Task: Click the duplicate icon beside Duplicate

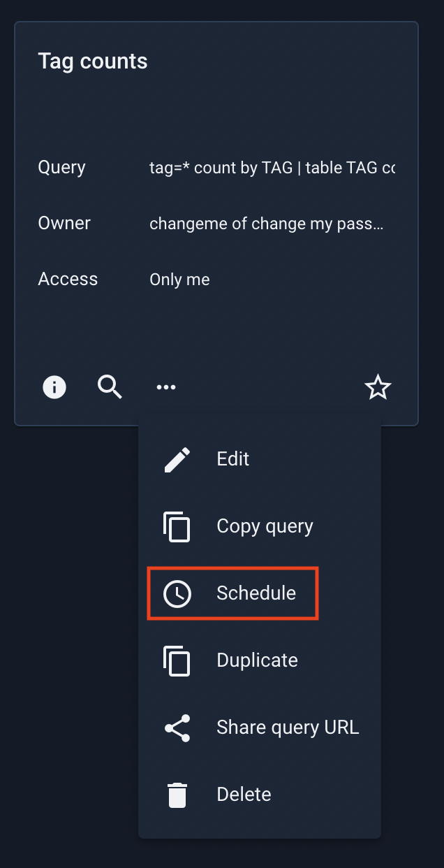Action: coord(177,660)
